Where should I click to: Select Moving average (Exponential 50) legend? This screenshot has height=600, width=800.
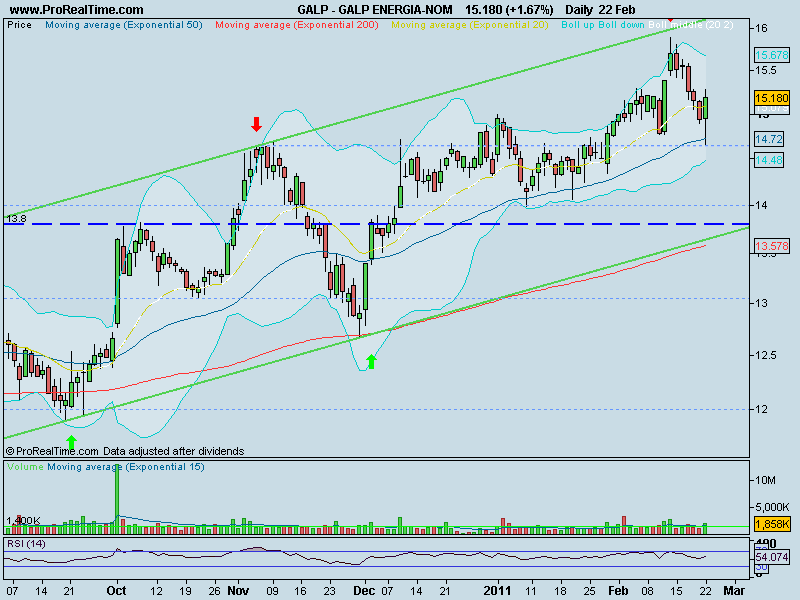(x=124, y=25)
